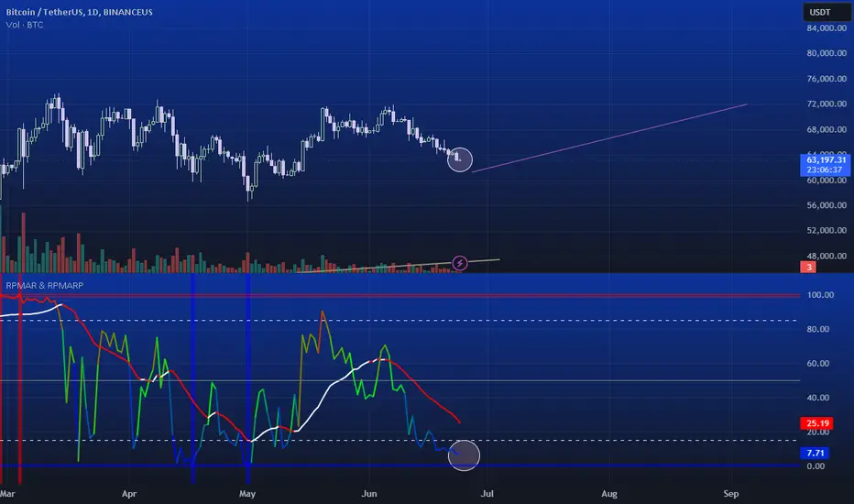The image size is (854, 504).
Task: Click the 80.00 indicator scale label
Action: [x=817, y=329]
